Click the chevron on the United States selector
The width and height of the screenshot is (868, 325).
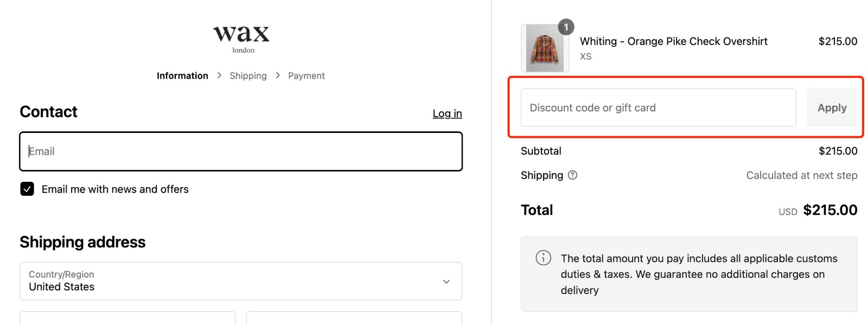(x=446, y=282)
